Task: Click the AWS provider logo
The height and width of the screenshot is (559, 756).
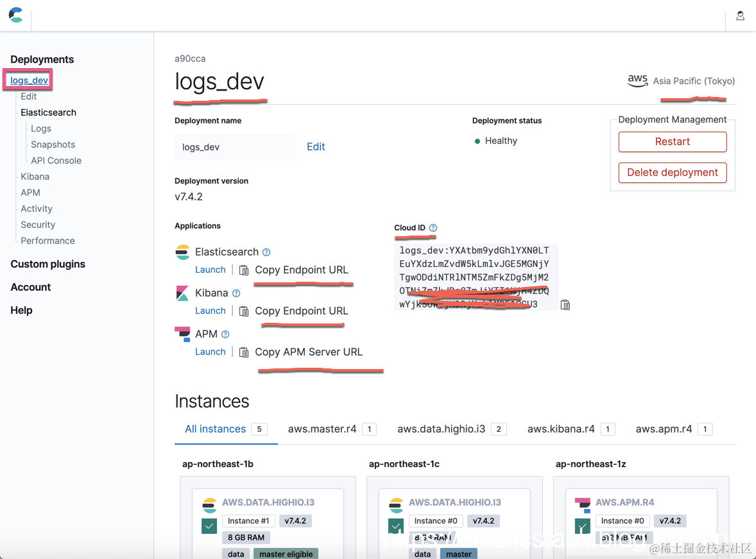Action: [637, 81]
